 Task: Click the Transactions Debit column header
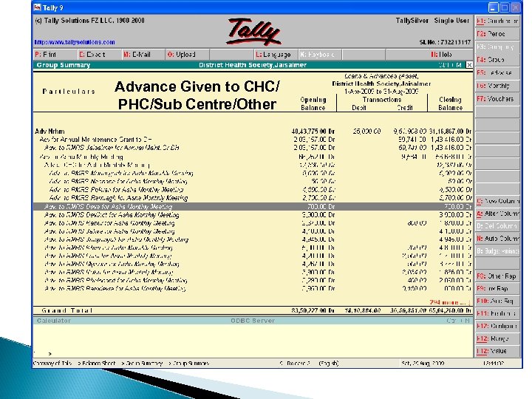[x=358, y=108]
